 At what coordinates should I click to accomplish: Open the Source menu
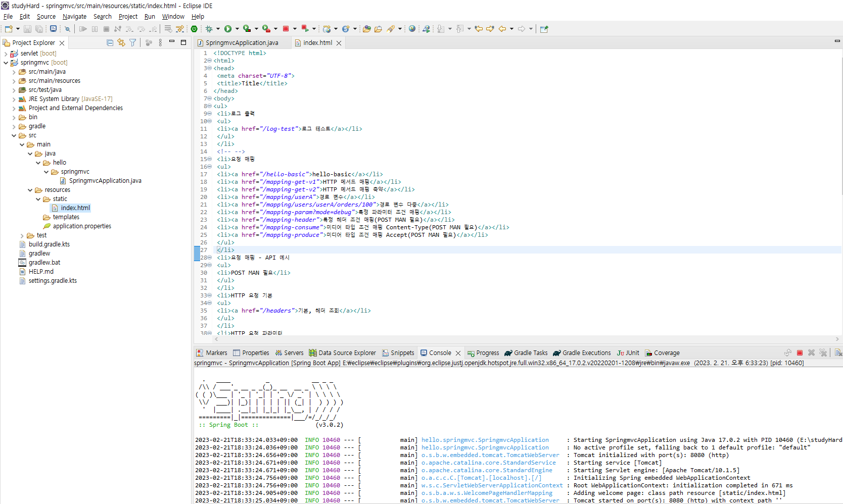coord(46,17)
